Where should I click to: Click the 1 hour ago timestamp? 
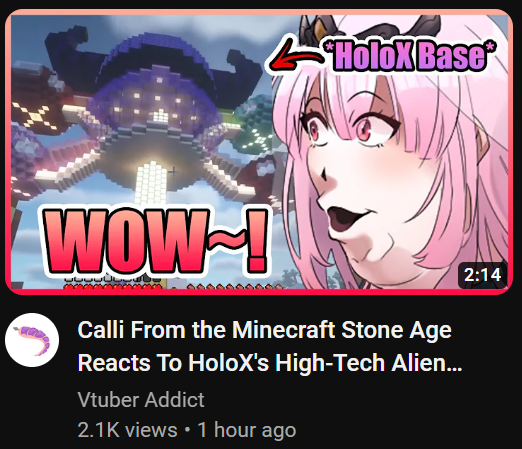tap(247, 430)
